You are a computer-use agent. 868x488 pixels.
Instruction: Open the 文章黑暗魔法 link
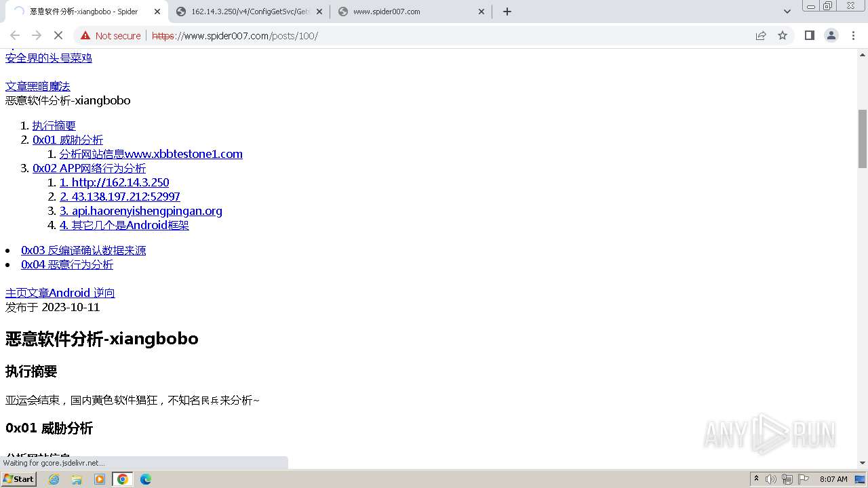coord(38,86)
